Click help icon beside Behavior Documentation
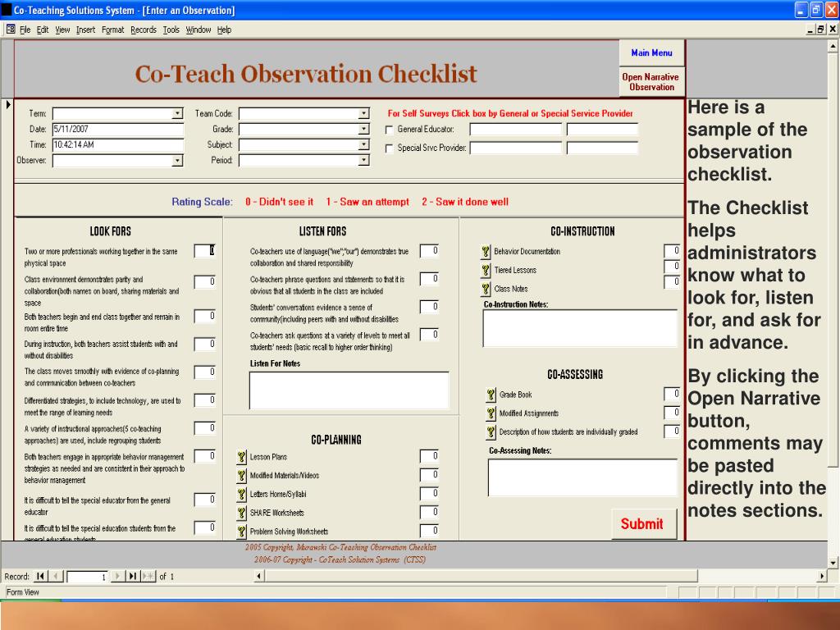 point(486,251)
